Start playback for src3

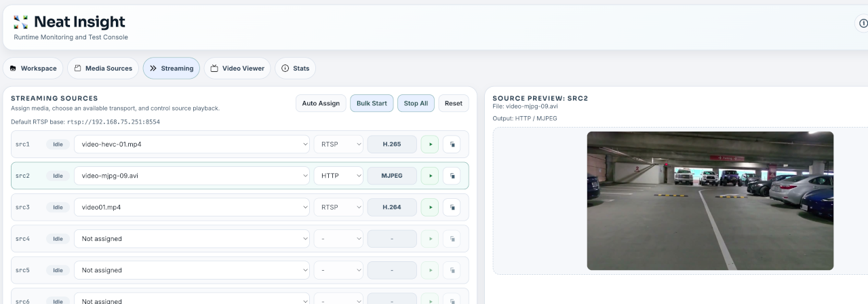point(430,207)
